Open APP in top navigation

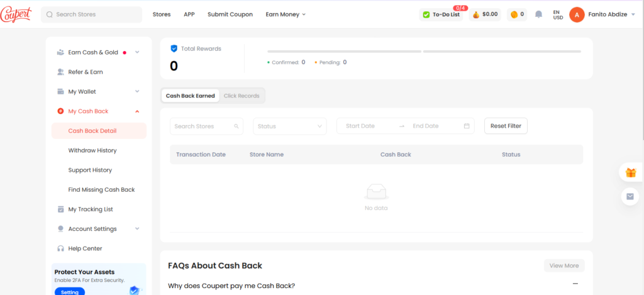tap(189, 14)
